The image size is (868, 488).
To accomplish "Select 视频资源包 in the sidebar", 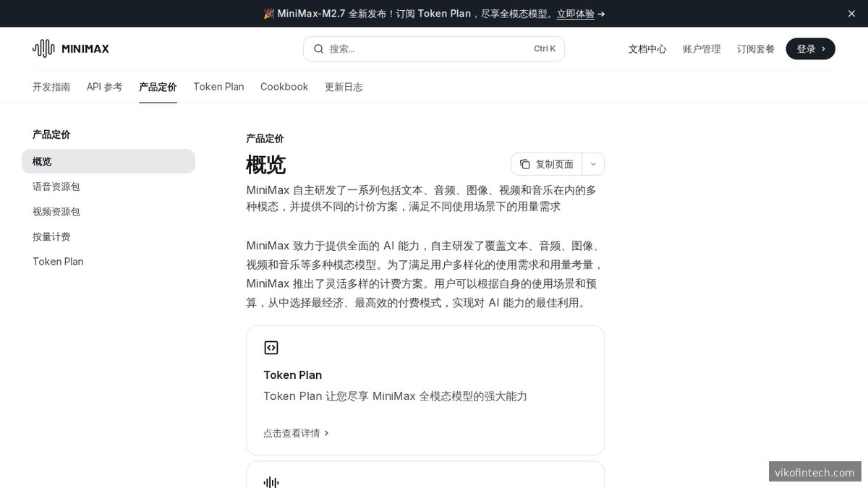I will (56, 212).
